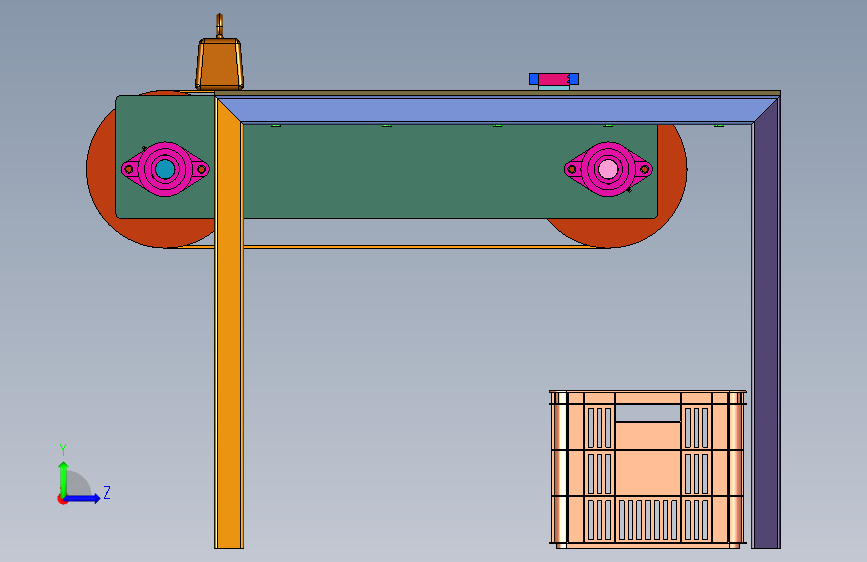Screen dimensions: 867x562
Task: Select the lower belt strand between rollers
Action: [387, 247]
